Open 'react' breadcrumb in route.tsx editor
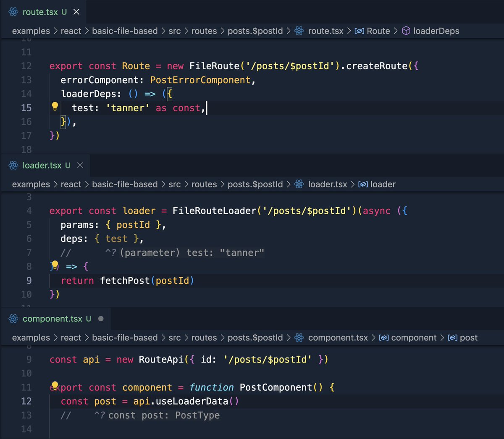Viewport: 504px width, 439px height. 71,31
